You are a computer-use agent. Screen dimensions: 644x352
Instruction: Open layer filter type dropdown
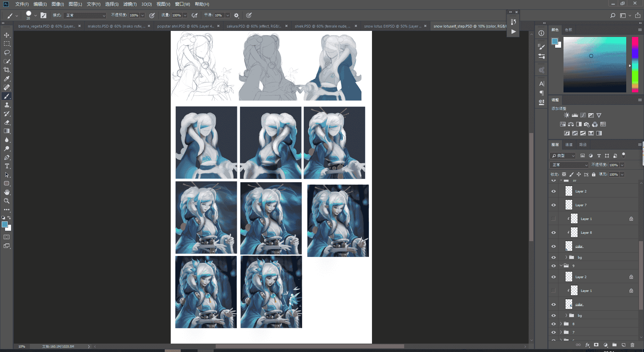tap(563, 156)
